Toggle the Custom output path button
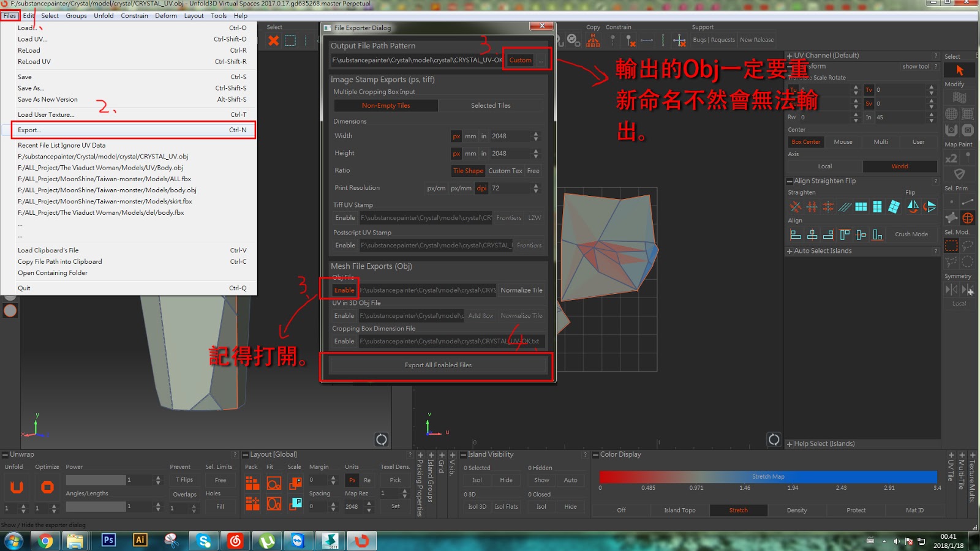This screenshot has width=980, height=551. (x=521, y=60)
